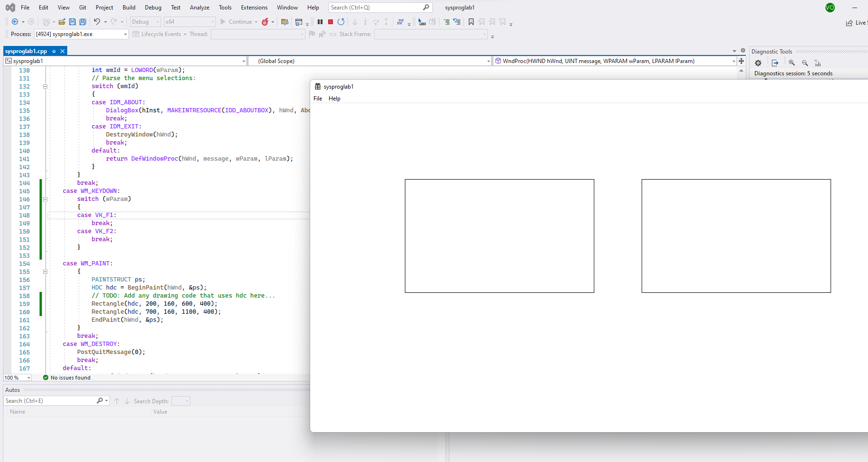Viewport: 868px width, 462px height.
Task: Toggle pin on sysproglab1.cpp tab
Action: (x=54, y=51)
